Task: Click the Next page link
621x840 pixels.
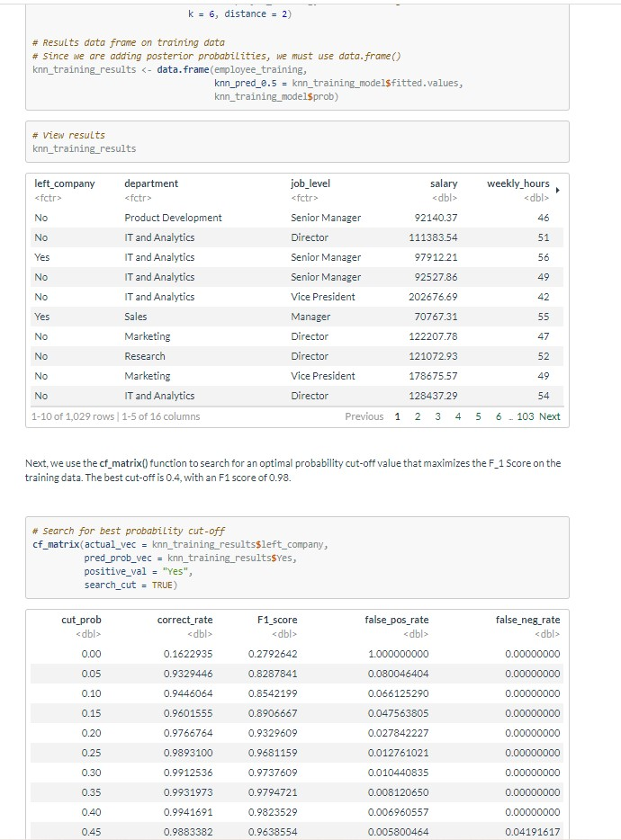Action: click(x=550, y=416)
